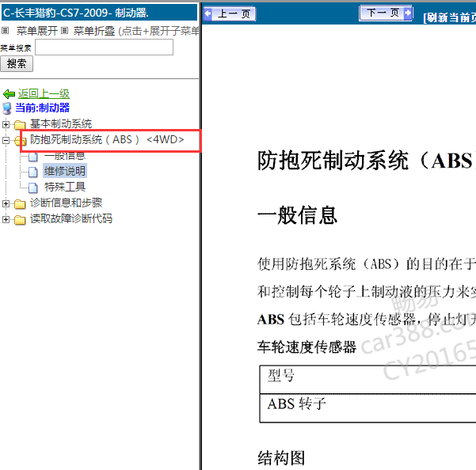The width and height of the screenshot is (476, 470).
Task: Select the 一般信息 tree item
Action: coord(64,156)
